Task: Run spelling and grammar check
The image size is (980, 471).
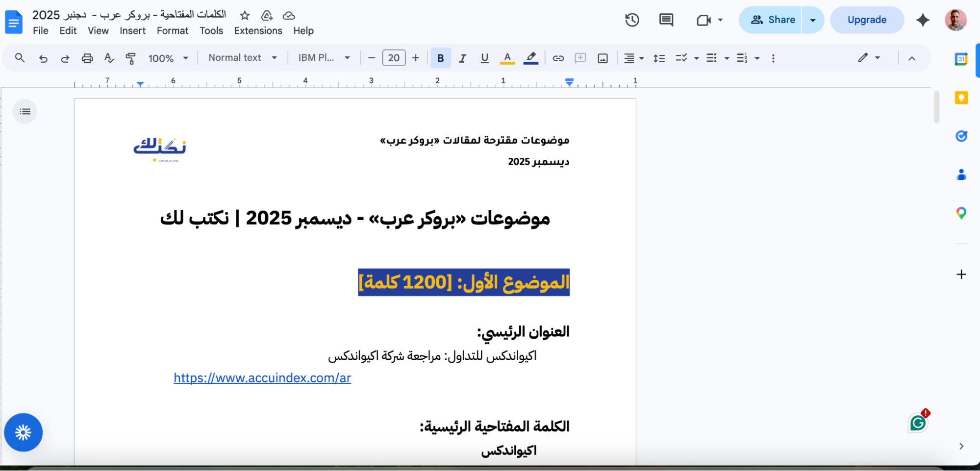Action: (x=109, y=58)
